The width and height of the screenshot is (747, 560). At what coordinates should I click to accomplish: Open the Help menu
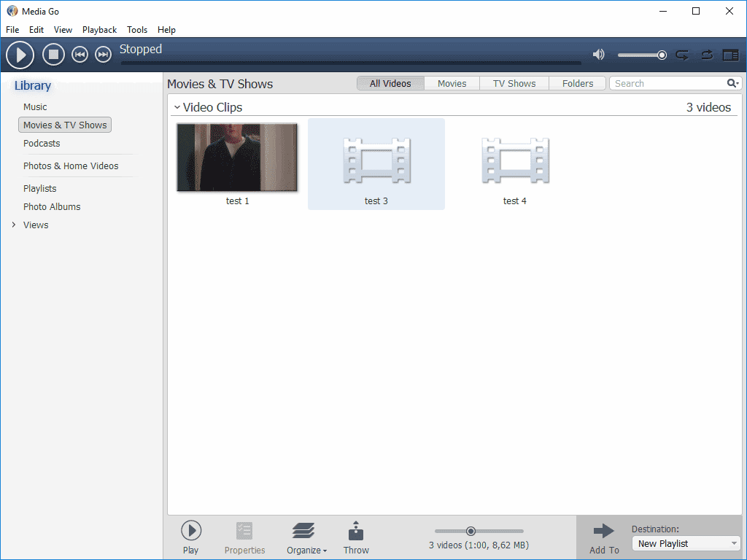[x=167, y=29]
